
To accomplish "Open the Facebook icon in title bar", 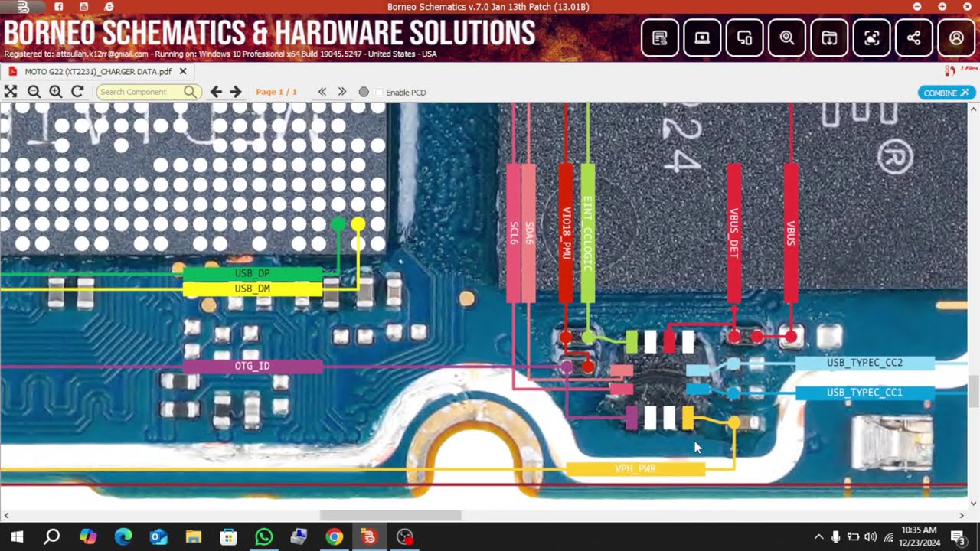I will point(59,6).
